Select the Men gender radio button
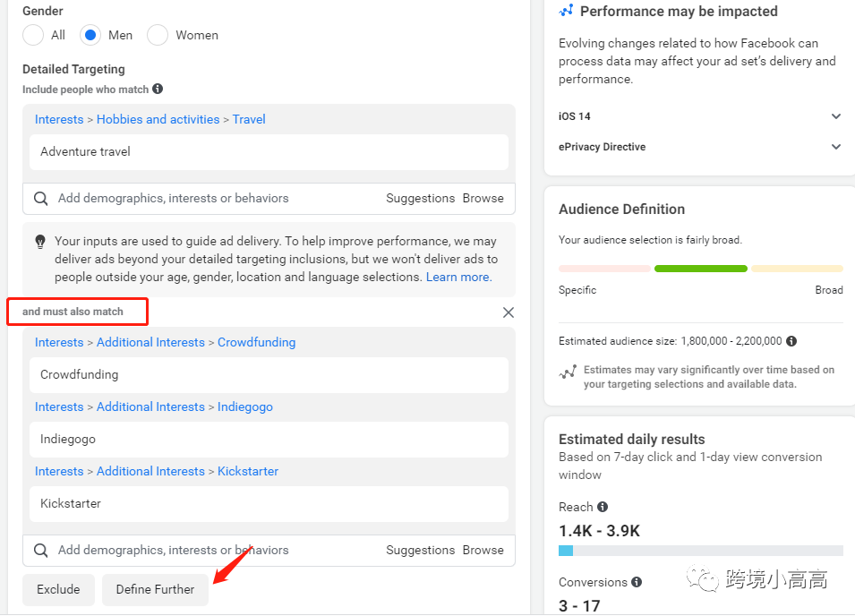This screenshot has width=855, height=616. (90, 35)
